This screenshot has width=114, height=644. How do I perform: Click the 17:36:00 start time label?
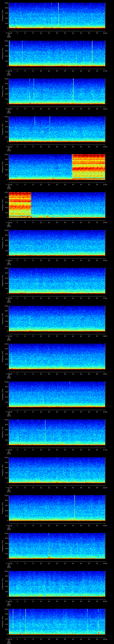pos(9,298)
